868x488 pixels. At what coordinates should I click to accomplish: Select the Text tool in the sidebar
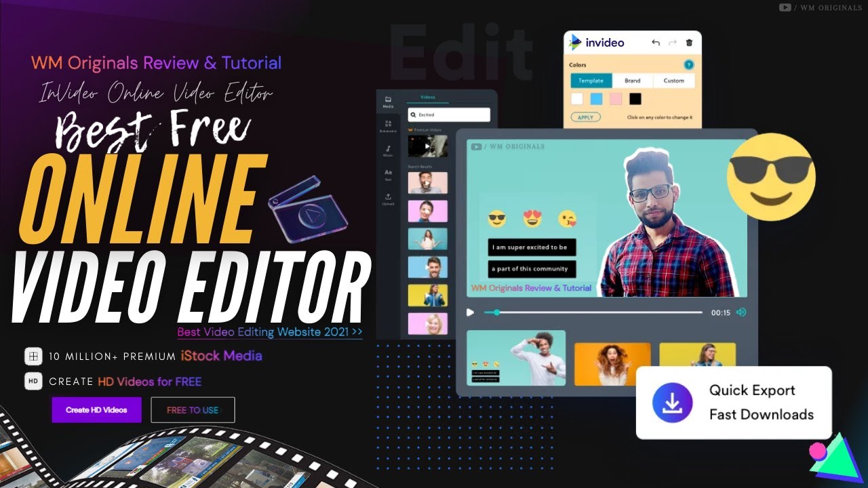388,175
